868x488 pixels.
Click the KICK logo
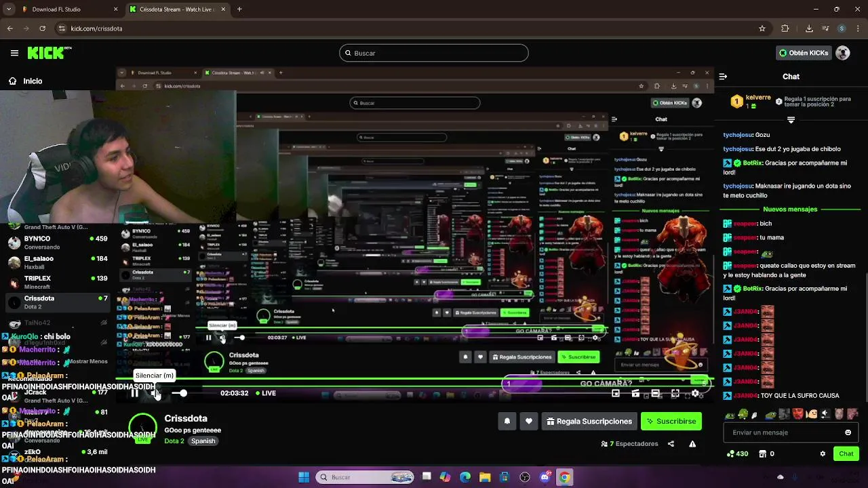click(49, 53)
